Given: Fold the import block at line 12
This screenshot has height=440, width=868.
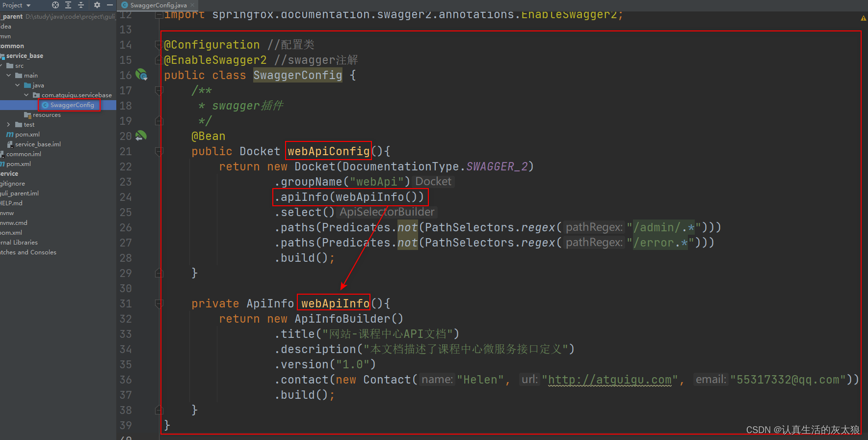Looking at the screenshot, I should [158, 15].
